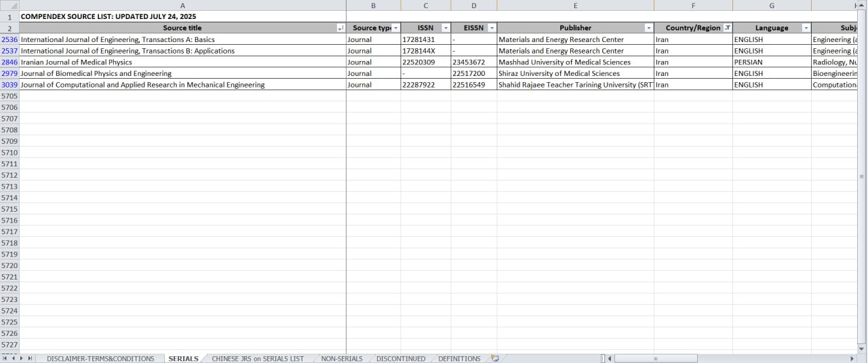Image resolution: width=868 pixels, height=363 pixels.
Task: Go to first sheet navigation arrow
Action: click(x=5, y=358)
